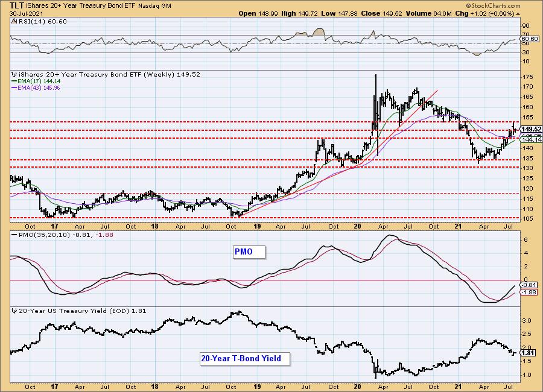The width and height of the screenshot is (543, 392).
Task: Click the 1.81 yield value tag
Action: pyautogui.click(x=529, y=353)
